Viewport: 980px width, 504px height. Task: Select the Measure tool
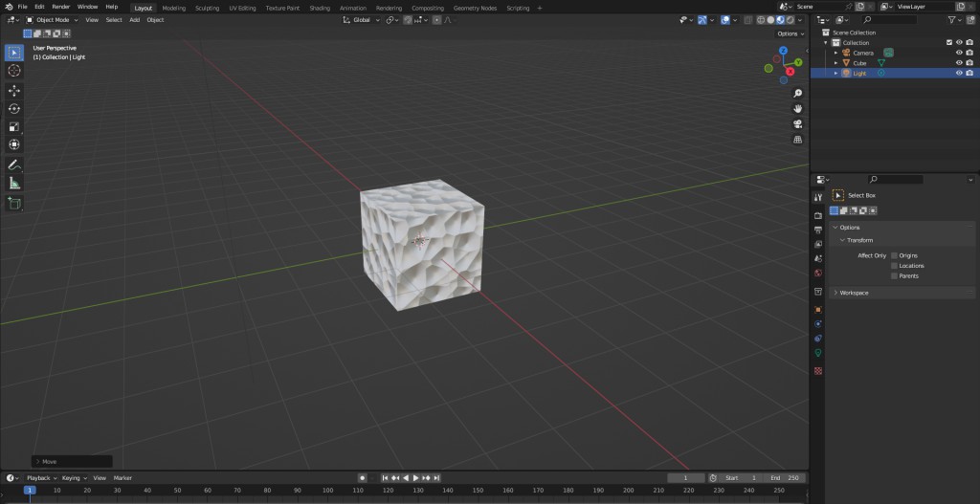(14, 183)
